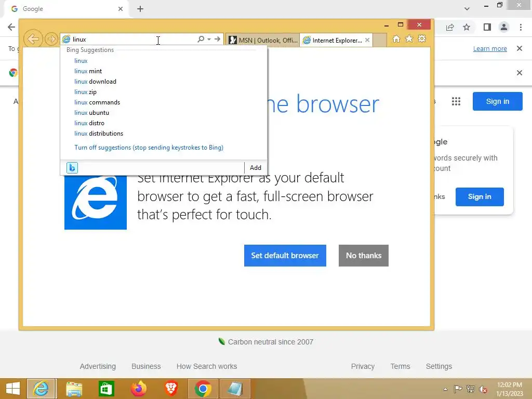Click the Go arrow in IE address bar
This screenshot has height=399, width=532.
click(x=217, y=39)
